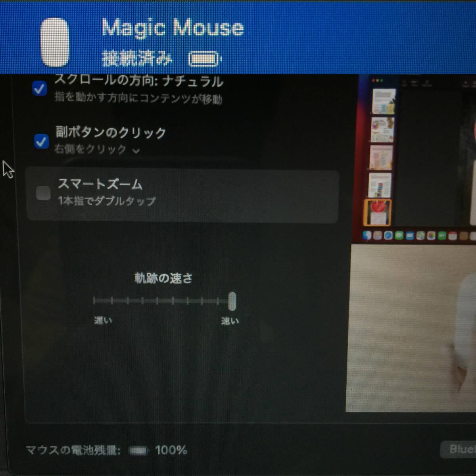Open the Bluetooth mouse setup button
Image resolution: width=476 pixels, height=476 pixels.
coord(458,449)
